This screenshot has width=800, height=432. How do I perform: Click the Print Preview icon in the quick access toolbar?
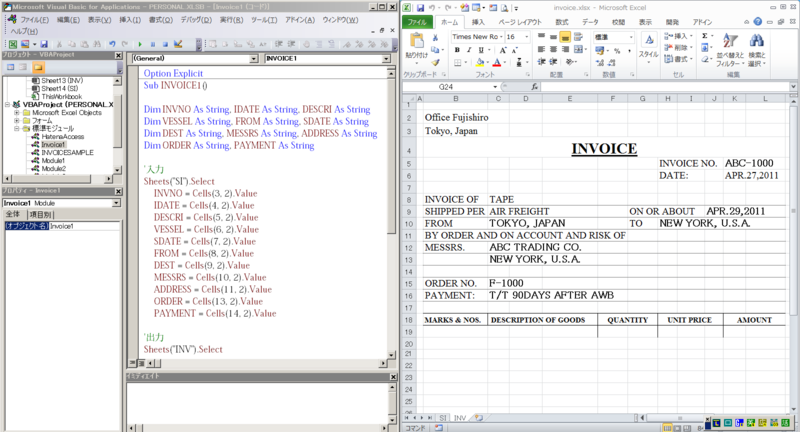(x=504, y=8)
